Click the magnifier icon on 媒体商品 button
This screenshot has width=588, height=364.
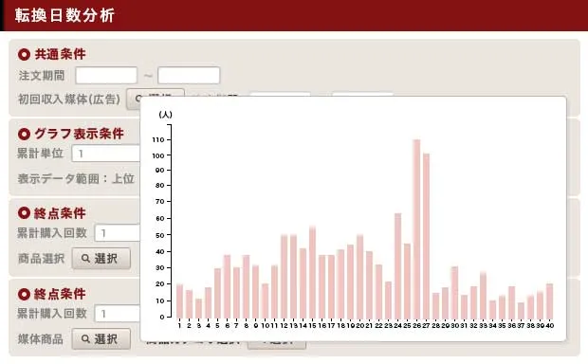tap(85, 339)
